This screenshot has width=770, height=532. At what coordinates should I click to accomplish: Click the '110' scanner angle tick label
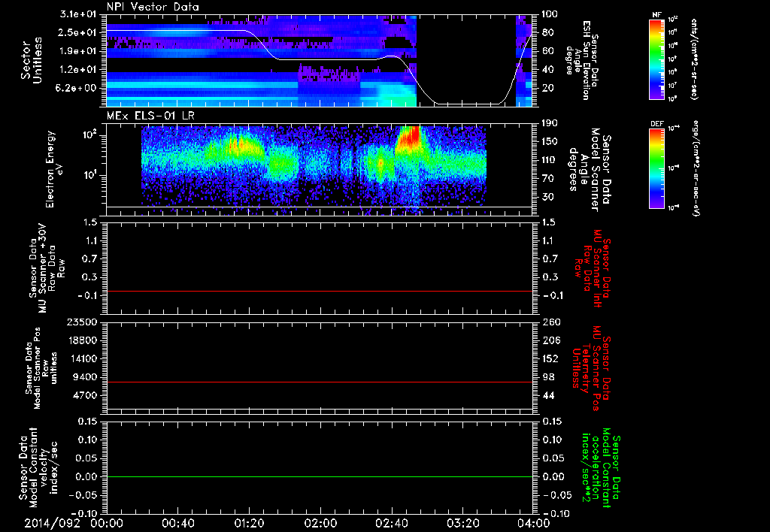[x=550, y=160]
